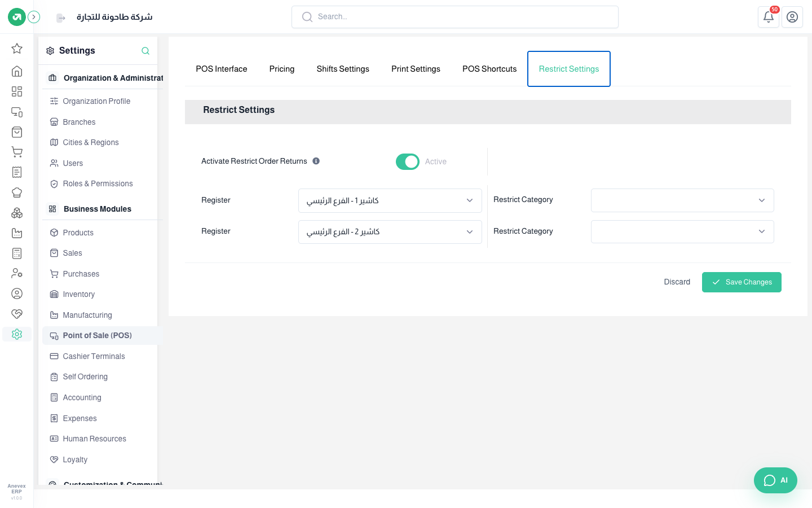Screen dimensions: 812x508
Task: Collapse Business Modules section header
Action: [x=103, y=209]
